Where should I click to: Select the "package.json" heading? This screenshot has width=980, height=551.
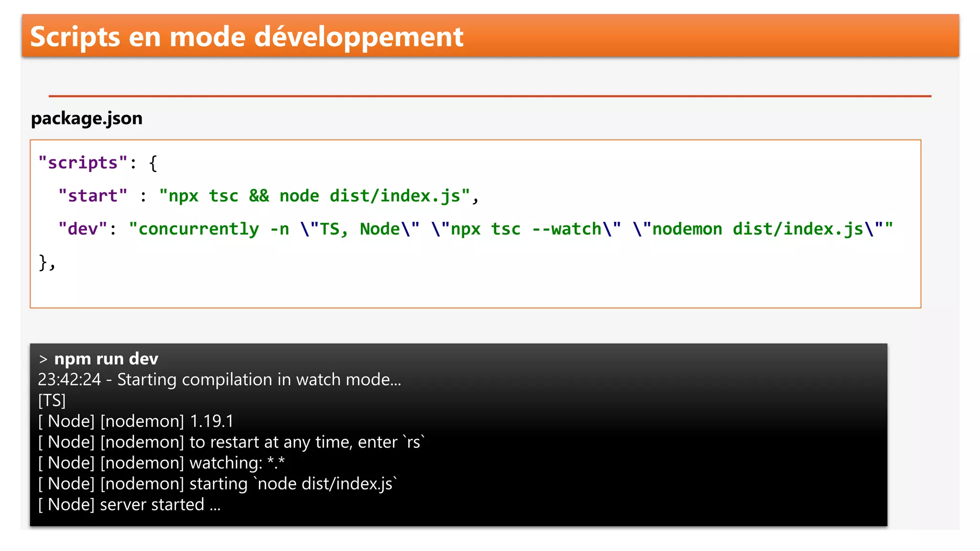point(87,118)
